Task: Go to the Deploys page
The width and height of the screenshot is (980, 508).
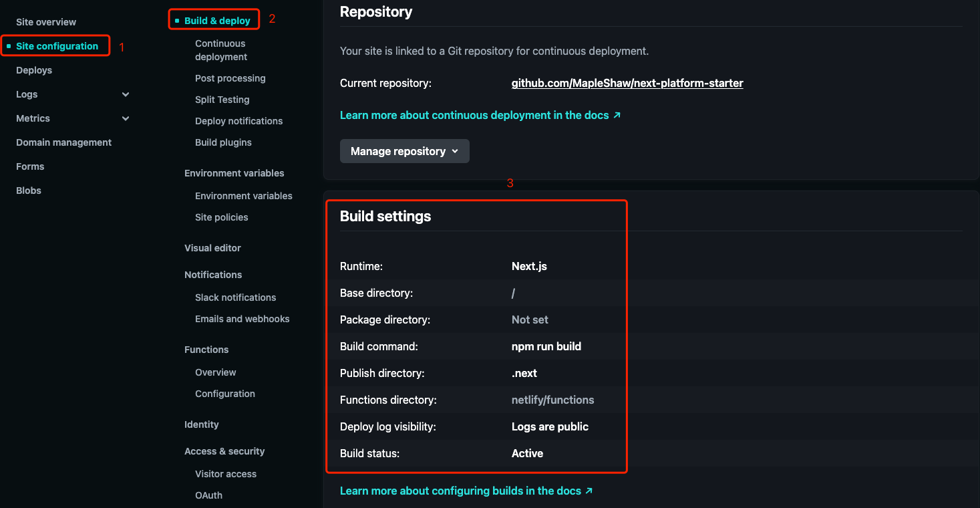Action: 34,70
